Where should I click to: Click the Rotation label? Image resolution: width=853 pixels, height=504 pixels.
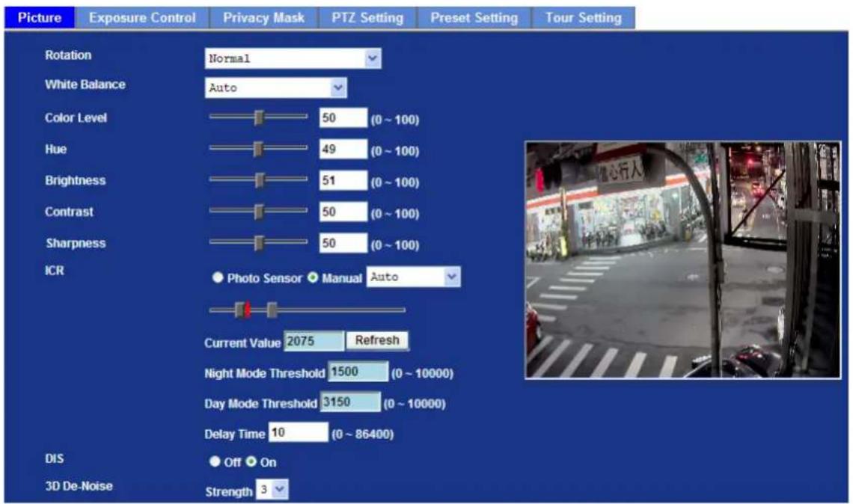[68, 55]
